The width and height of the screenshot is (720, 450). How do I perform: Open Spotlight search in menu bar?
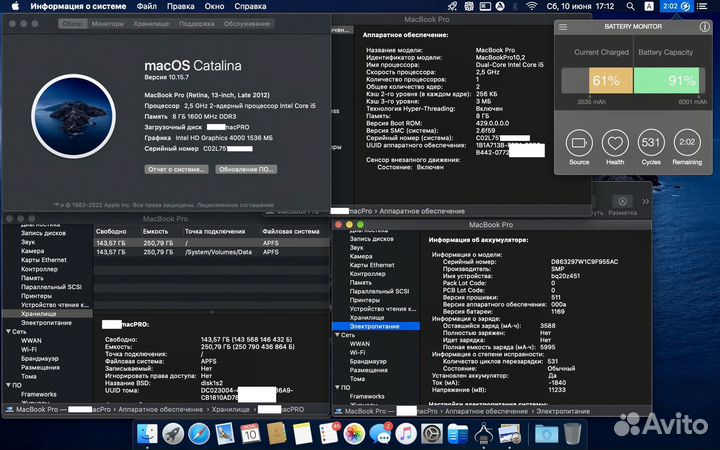pos(630,6)
